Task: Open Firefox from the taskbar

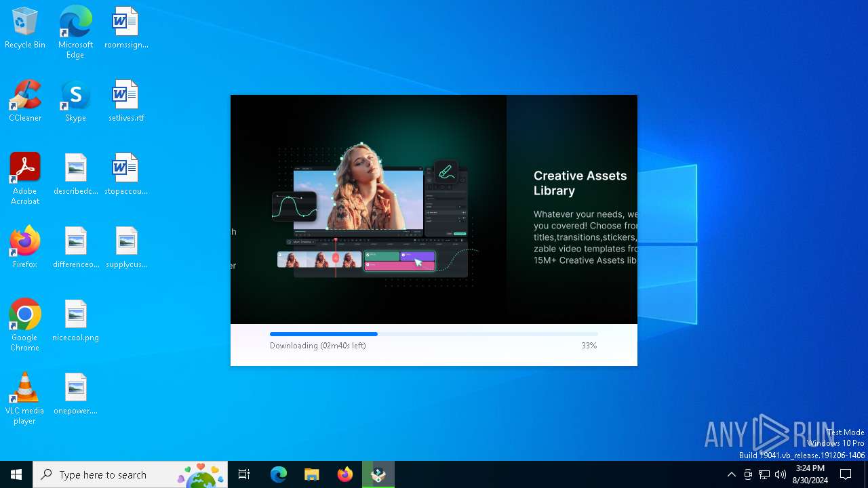Action: pos(345,474)
